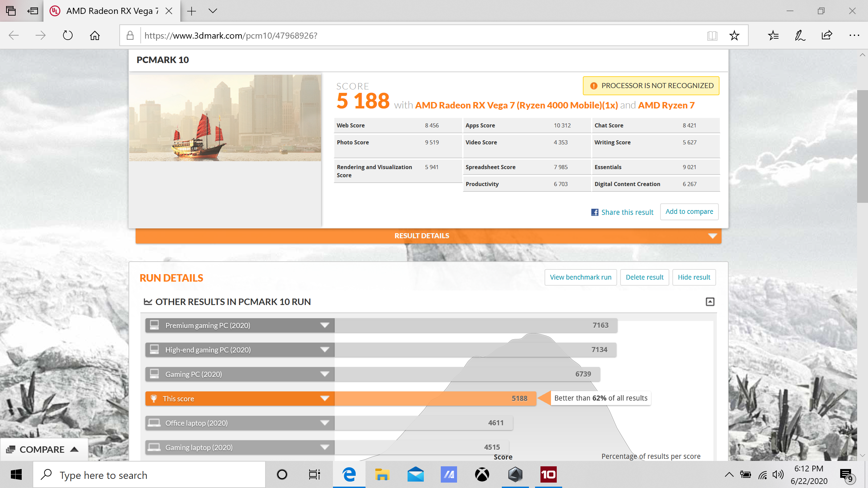This screenshot has height=488, width=868.
Task: Add page to favorites with star icon
Action: pos(734,35)
